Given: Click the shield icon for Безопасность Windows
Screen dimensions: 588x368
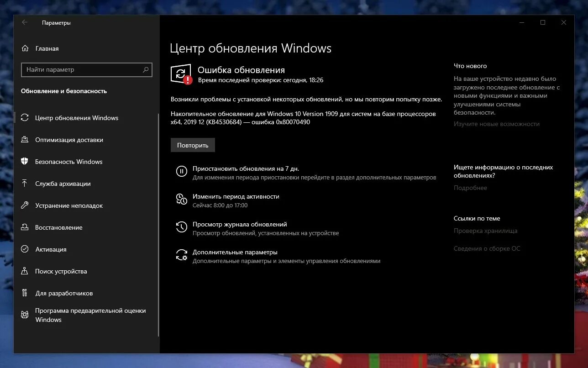Looking at the screenshot, I should 25,162.
